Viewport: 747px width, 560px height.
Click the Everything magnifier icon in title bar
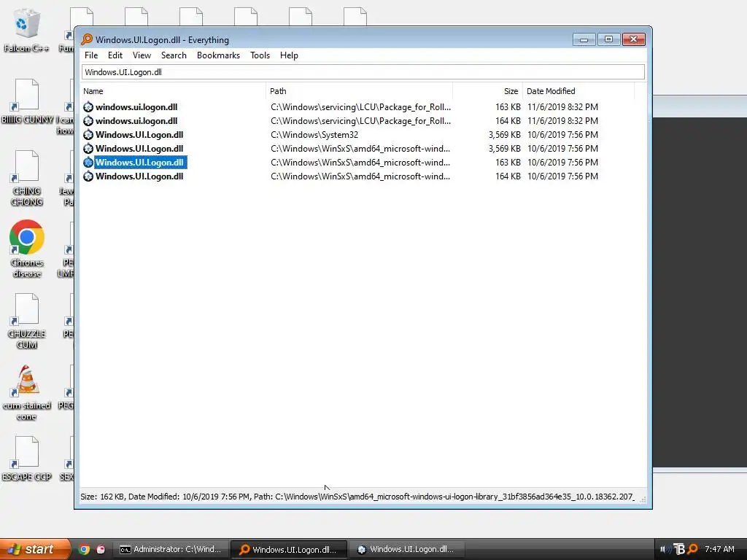(x=87, y=39)
